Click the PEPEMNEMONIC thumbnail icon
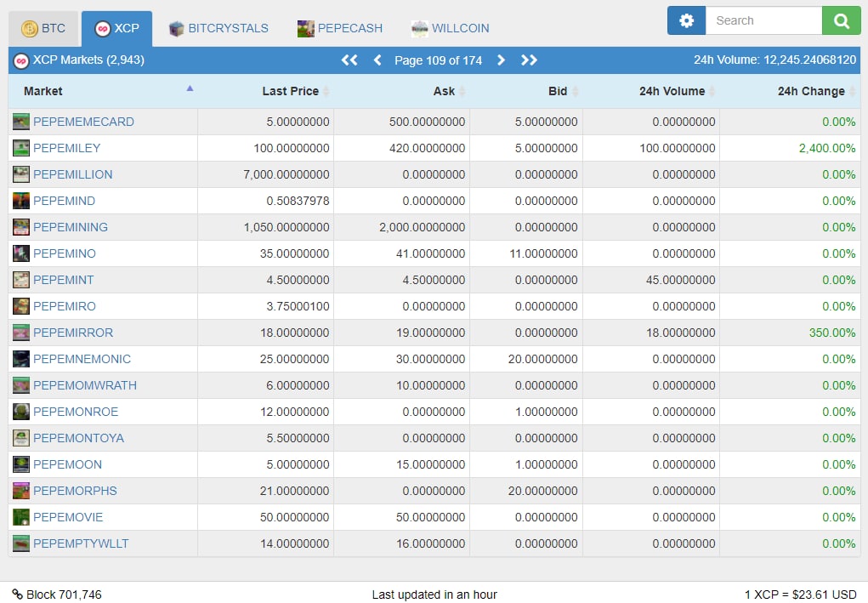Screen dimensions: 868x603 click(x=21, y=359)
